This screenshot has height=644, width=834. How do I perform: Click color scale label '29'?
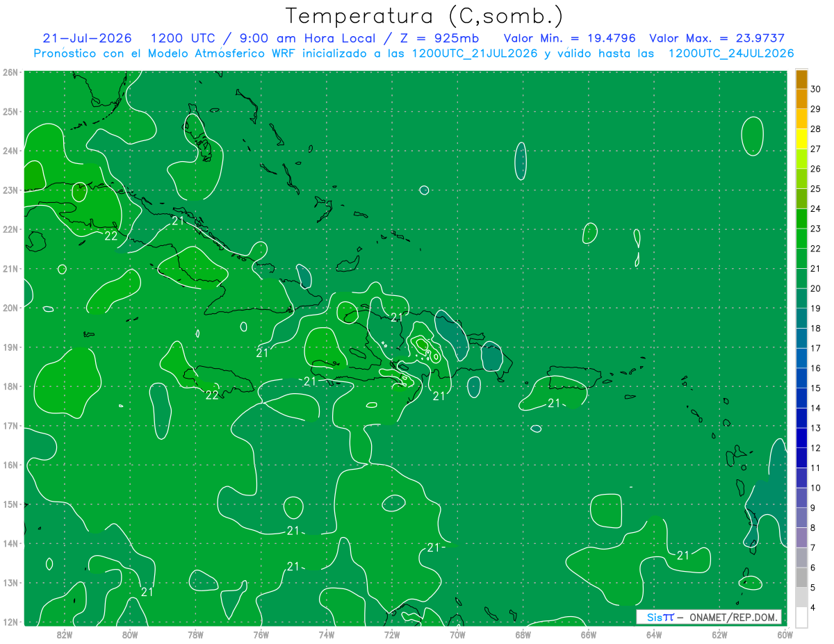pyautogui.click(x=815, y=109)
